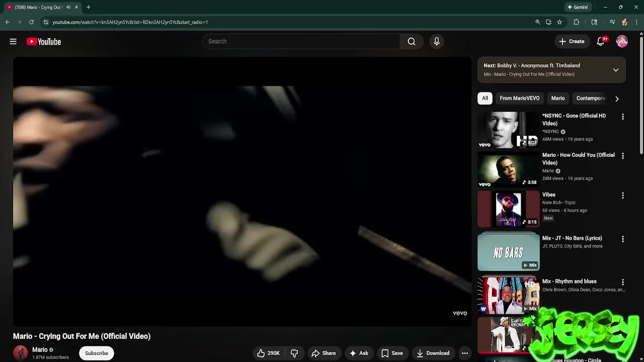Image resolution: width=644 pixels, height=362 pixels.
Task: Save video to a playlist
Action: point(392,353)
